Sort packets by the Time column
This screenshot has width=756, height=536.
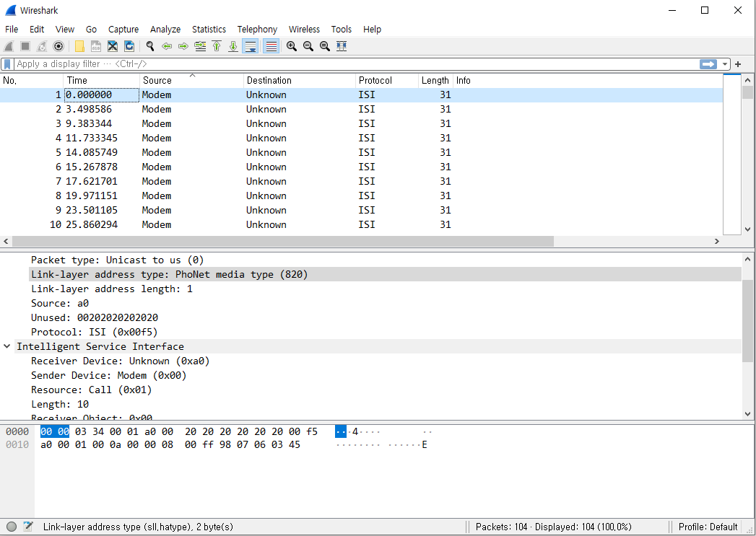coord(102,80)
